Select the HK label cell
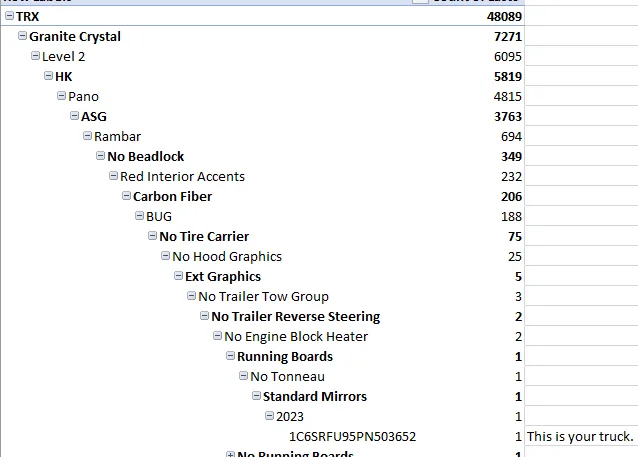This screenshot has height=457, width=638. tap(63, 77)
